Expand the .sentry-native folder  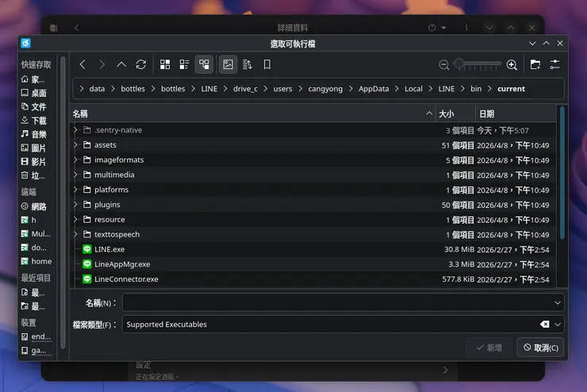click(75, 130)
